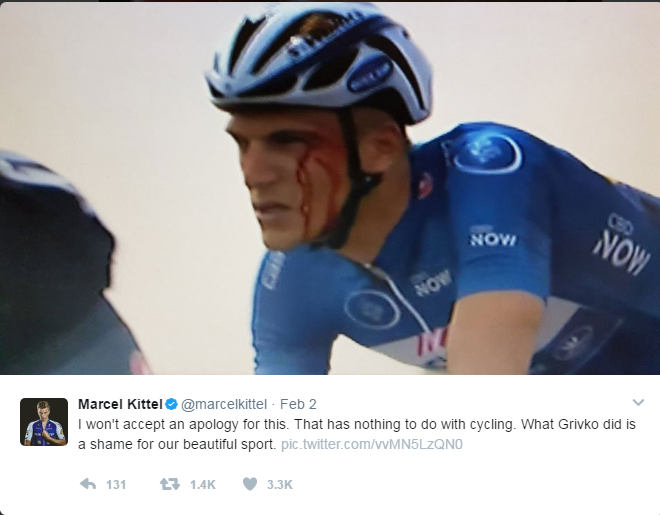The width and height of the screenshot is (660, 515).
Task: Open the tweet options chevron menu
Action: pos(638,404)
